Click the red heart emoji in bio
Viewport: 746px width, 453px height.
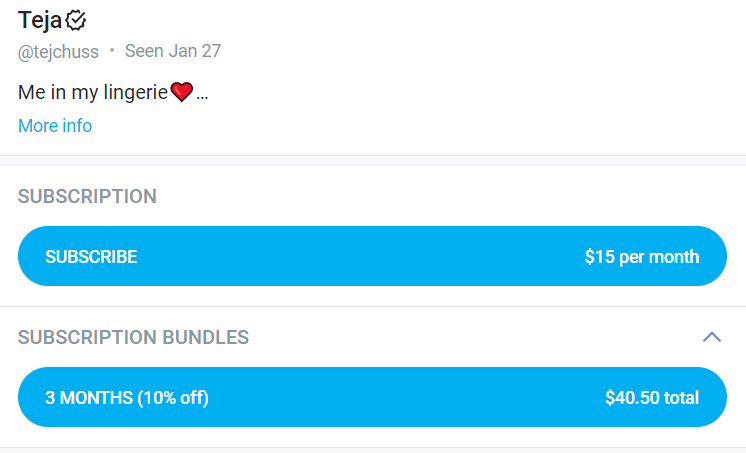pyautogui.click(x=181, y=93)
